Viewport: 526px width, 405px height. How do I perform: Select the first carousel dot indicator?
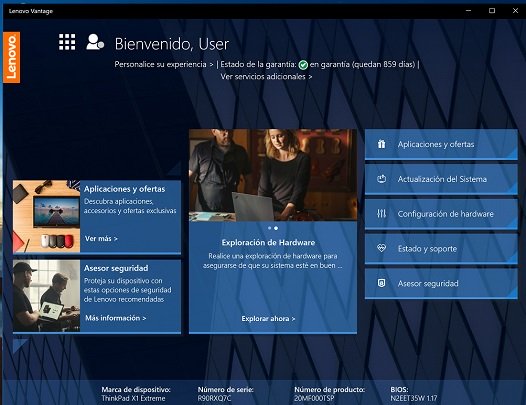[x=270, y=228]
